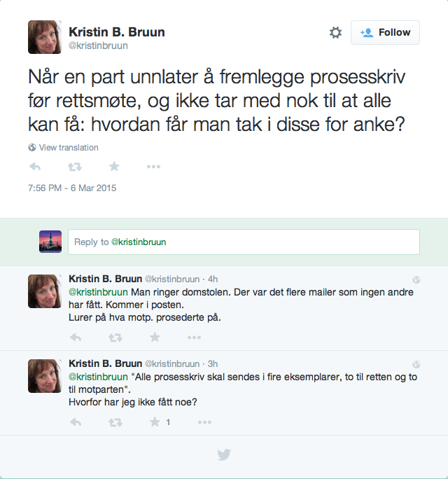This screenshot has width=448, height=479.
Task: Retweet the main tweet
Action: point(75,167)
